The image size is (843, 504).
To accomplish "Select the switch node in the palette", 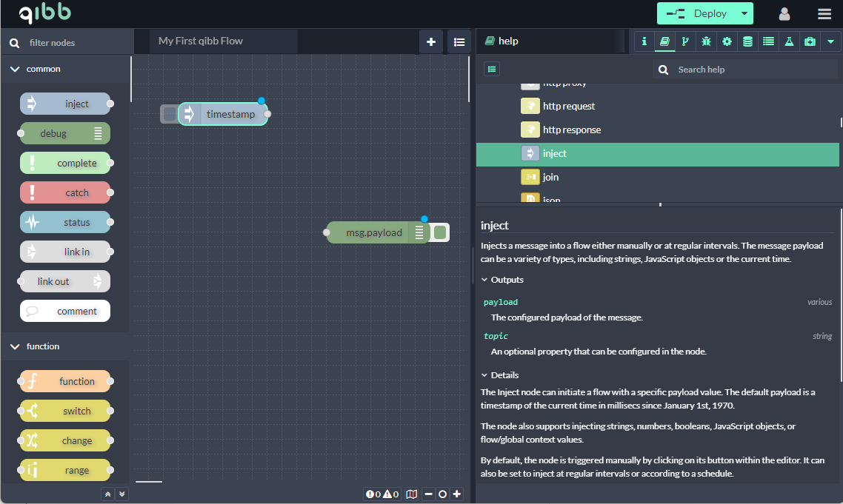I will click(65, 411).
